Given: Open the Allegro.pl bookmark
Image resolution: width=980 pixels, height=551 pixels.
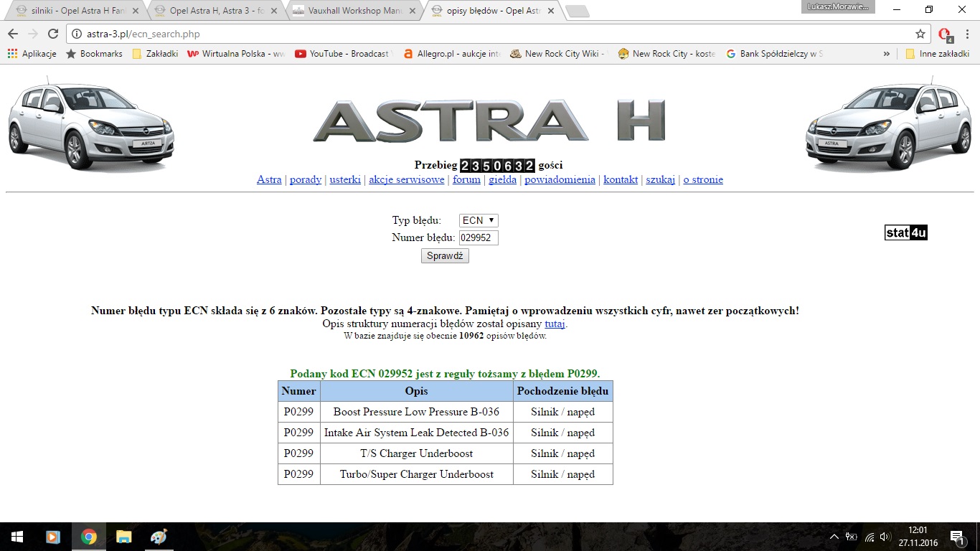Looking at the screenshot, I should tap(451, 54).
